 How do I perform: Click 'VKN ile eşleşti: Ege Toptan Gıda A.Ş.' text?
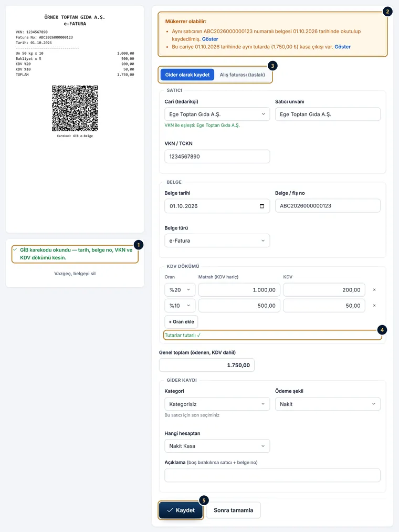point(202,125)
